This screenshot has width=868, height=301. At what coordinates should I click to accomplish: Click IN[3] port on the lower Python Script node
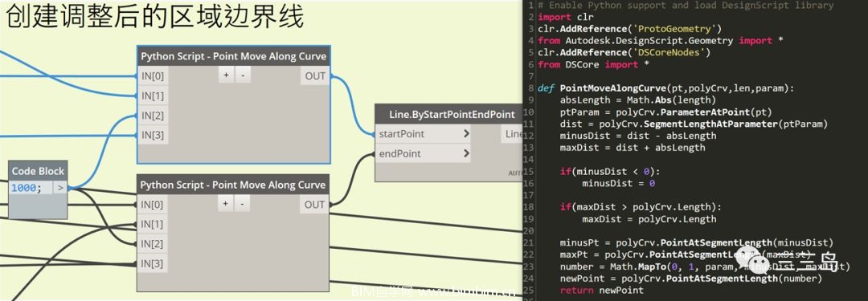(152, 263)
